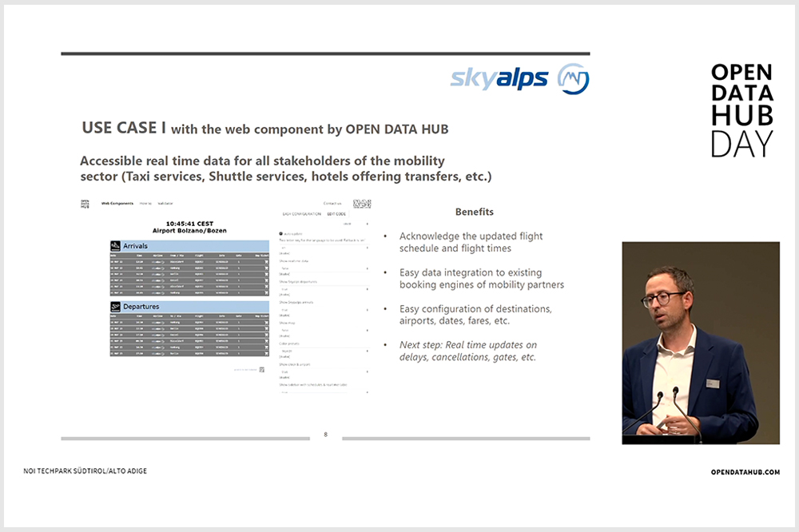The width and height of the screenshot is (799, 532).
Task: Click the slide page number 8
Action: [x=326, y=435]
